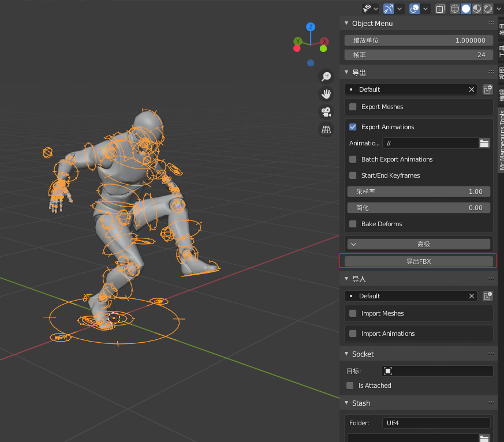Viewport: 504px width, 442px height.
Task: Click the X axis circle on navigation gizmo
Action: (x=324, y=41)
